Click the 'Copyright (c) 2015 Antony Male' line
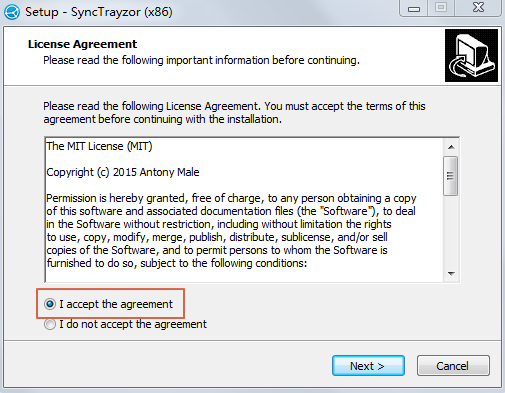Screen dimensions: 505x393 tap(123, 172)
